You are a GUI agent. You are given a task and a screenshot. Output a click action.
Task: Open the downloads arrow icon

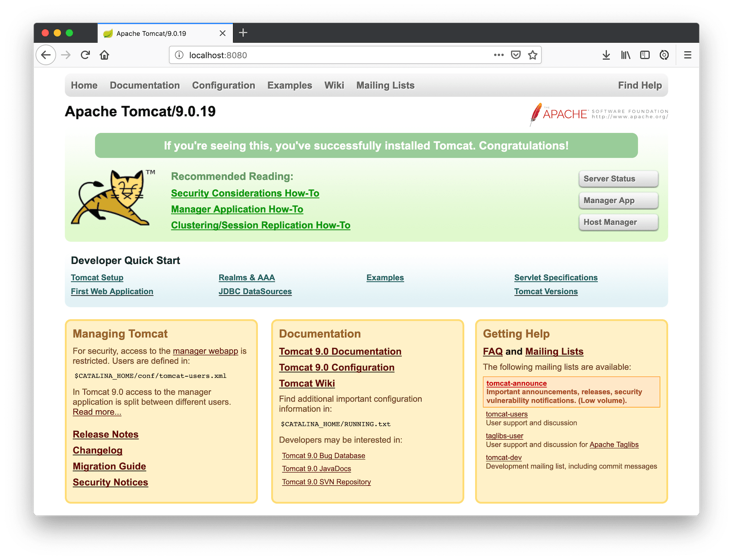(606, 55)
